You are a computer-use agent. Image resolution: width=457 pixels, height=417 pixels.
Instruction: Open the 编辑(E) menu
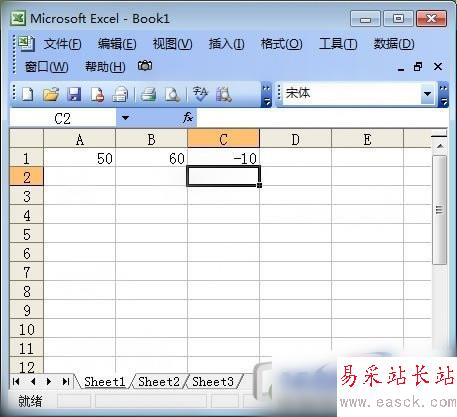(x=117, y=44)
